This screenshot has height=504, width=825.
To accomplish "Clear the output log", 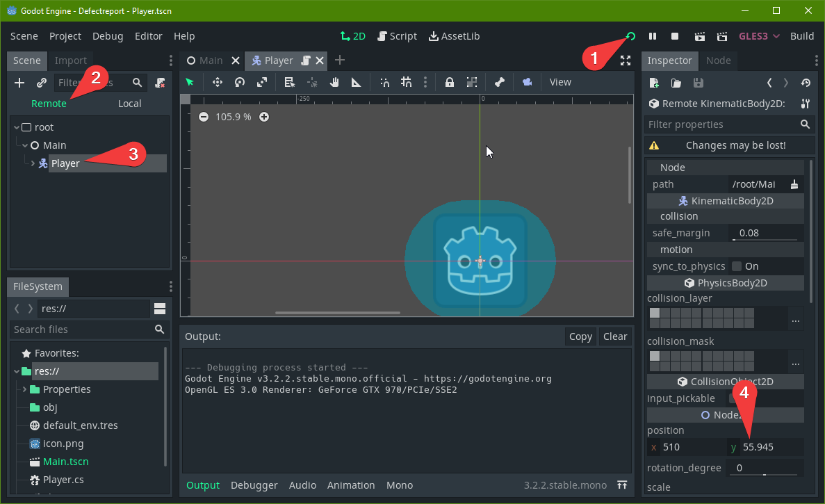I will click(x=615, y=336).
